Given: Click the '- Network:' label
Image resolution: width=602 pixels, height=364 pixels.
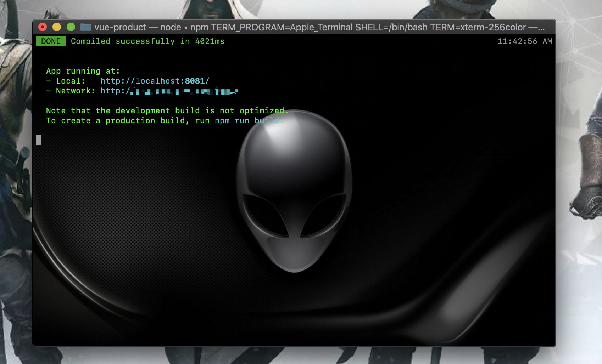Looking at the screenshot, I should pos(71,91).
